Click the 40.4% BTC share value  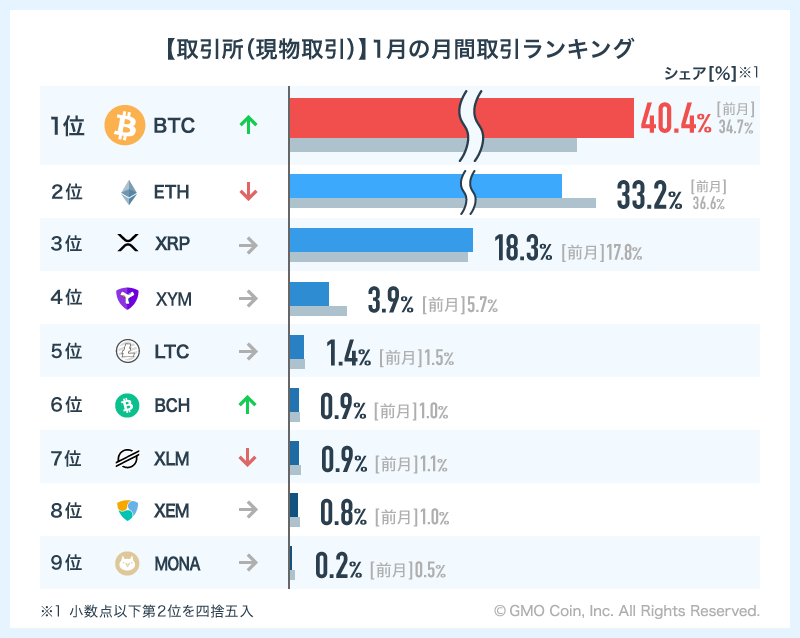click(676, 120)
